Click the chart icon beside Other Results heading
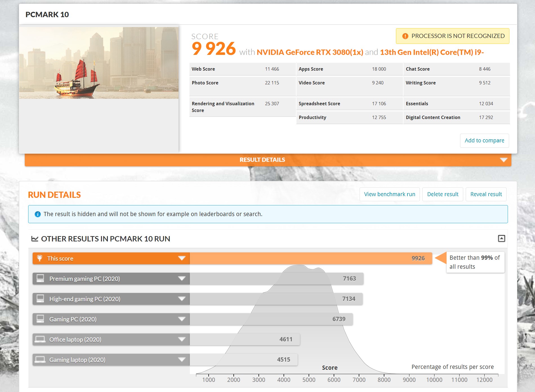The image size is (535, 392). (x=35, y=239)
